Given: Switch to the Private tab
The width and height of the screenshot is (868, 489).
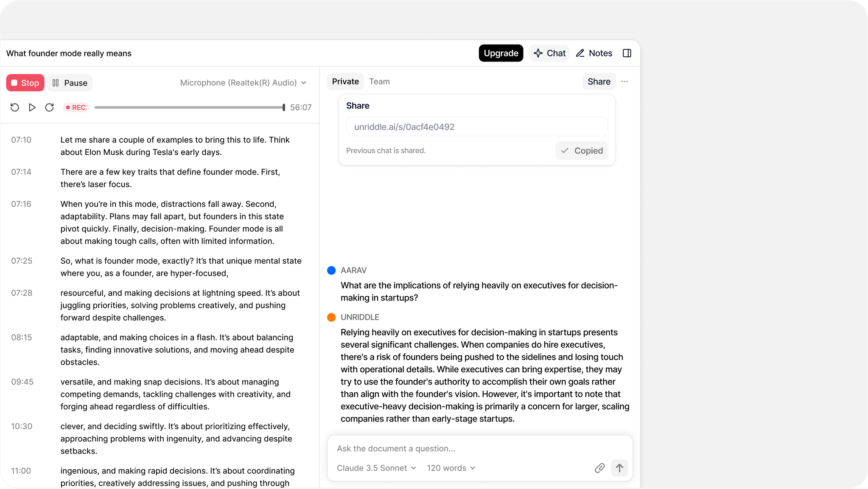Looking at the screenshot, I should [x=345, y=81].
